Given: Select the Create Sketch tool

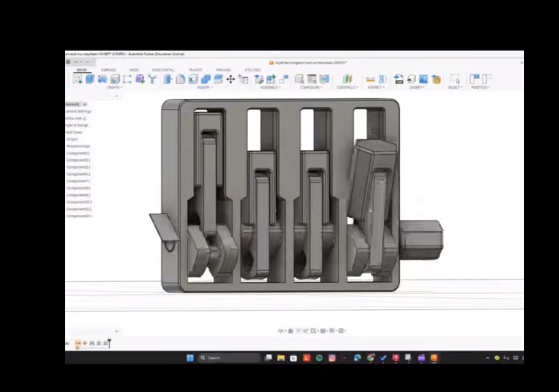Looking at the screenshot, I should tap(77, 79).
